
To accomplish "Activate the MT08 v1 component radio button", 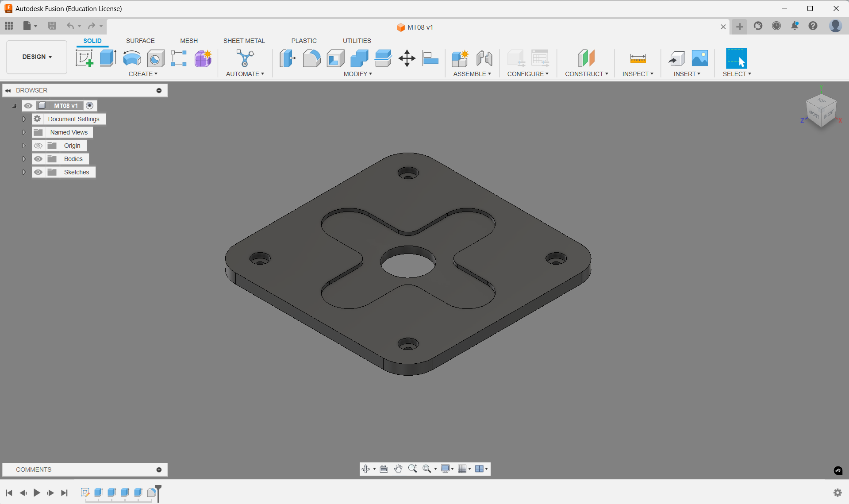I will (90, 106).
